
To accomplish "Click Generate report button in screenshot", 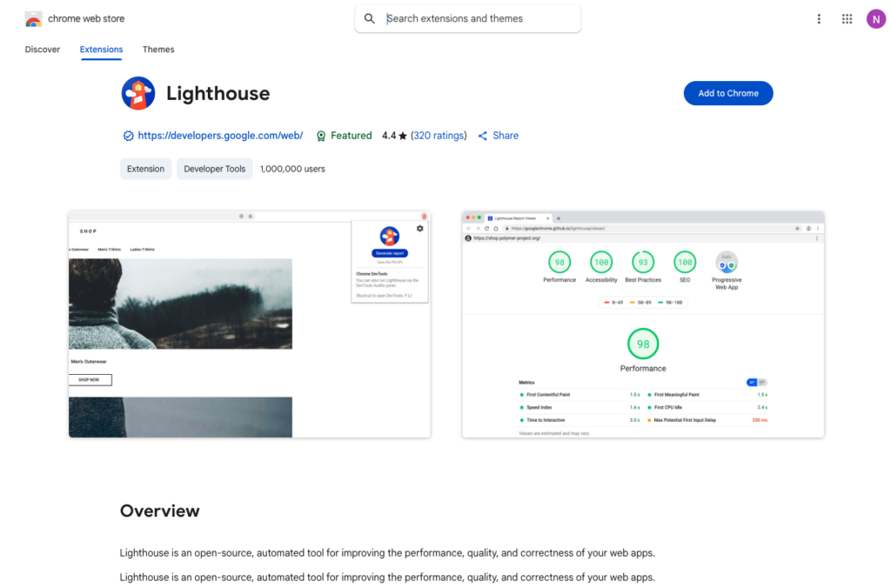I will (x=390, y=253).
